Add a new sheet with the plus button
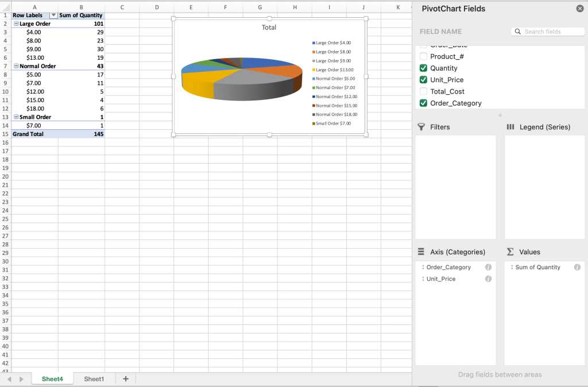This screenshot has height=387, width=588. coord(126,379)
